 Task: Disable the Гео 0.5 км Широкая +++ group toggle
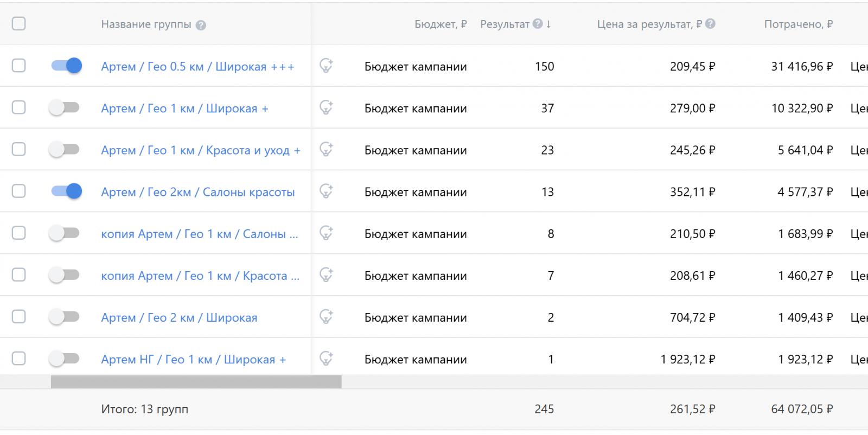(x=66, y=66)
